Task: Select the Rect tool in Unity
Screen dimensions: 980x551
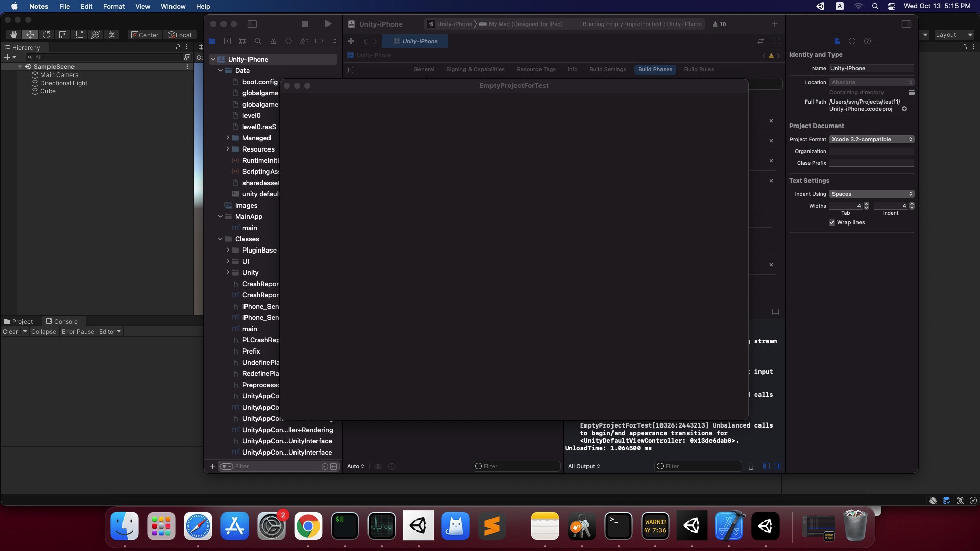Action: point(79,35)
